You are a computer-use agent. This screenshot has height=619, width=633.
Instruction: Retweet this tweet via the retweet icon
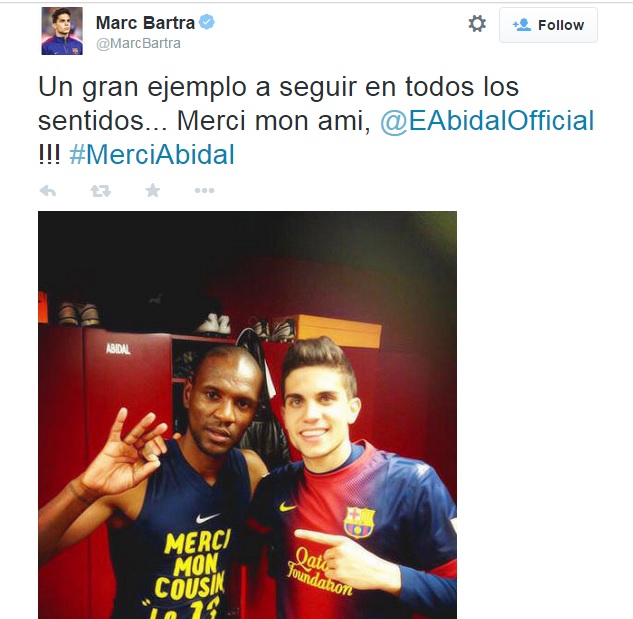coord(101,190)
